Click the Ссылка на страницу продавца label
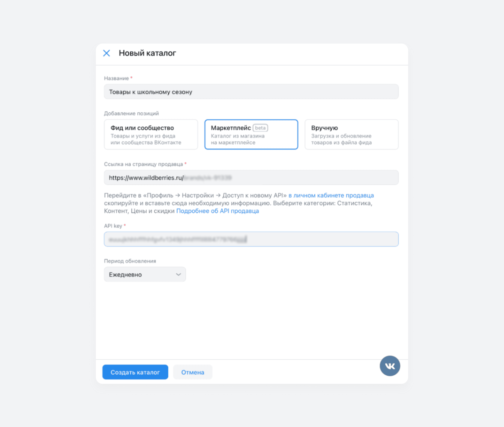Screen dimensions: 504x427 [x=143, y=164]
